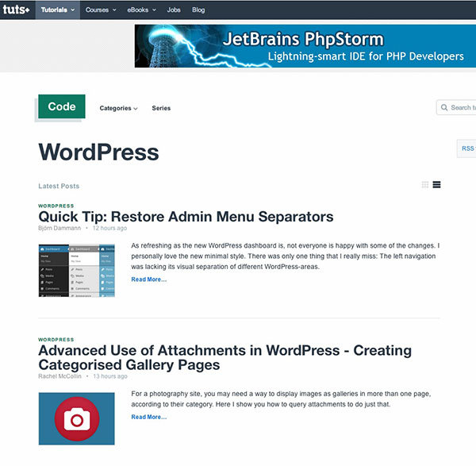Open the Series link

tap(161, 108)
